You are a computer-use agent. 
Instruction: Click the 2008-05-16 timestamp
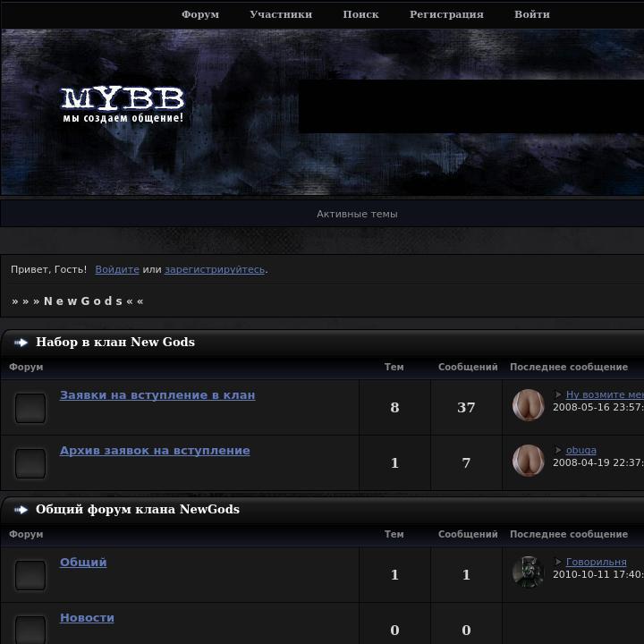tap(598, 407)
